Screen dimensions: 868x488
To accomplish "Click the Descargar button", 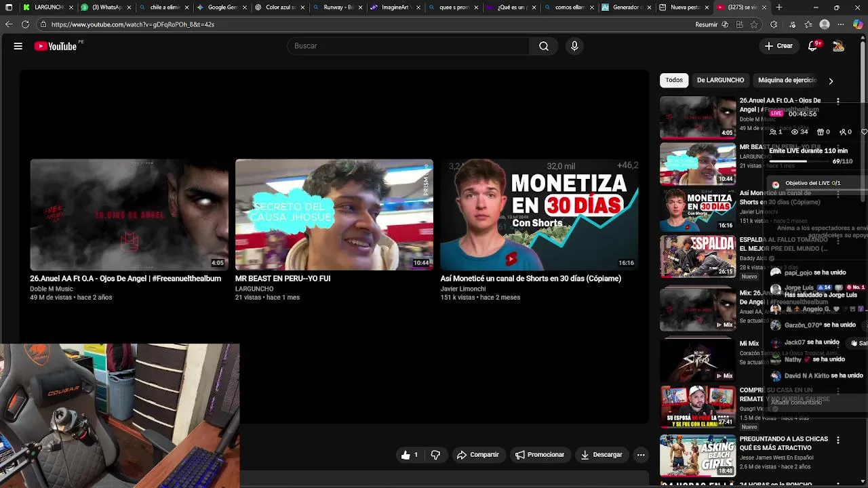I will coord(601,455).
